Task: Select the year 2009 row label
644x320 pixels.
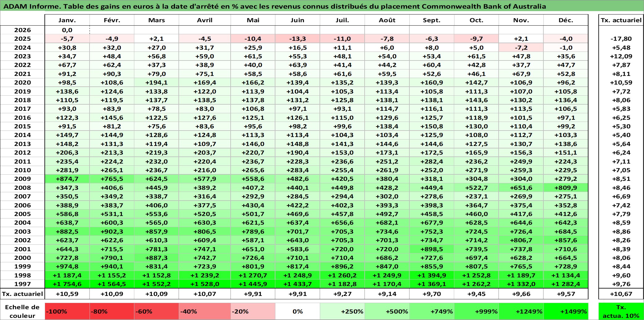Action: coord(23,179)
